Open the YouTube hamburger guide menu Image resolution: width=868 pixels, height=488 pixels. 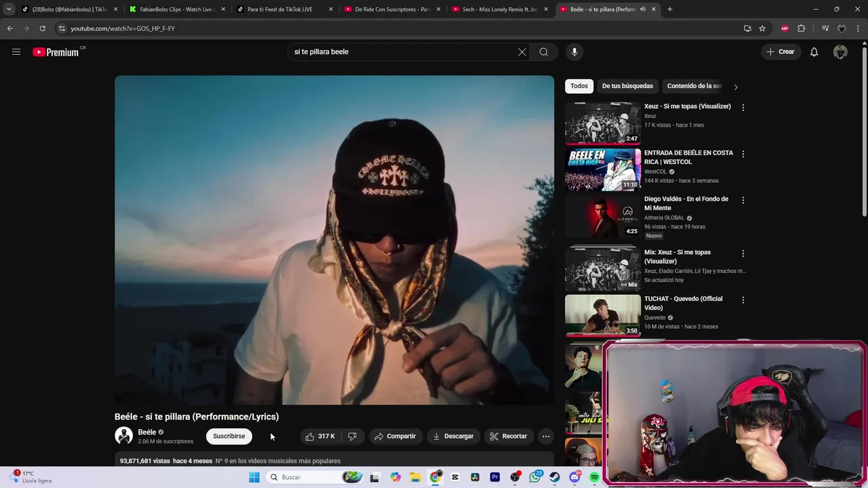coord(16,52)
